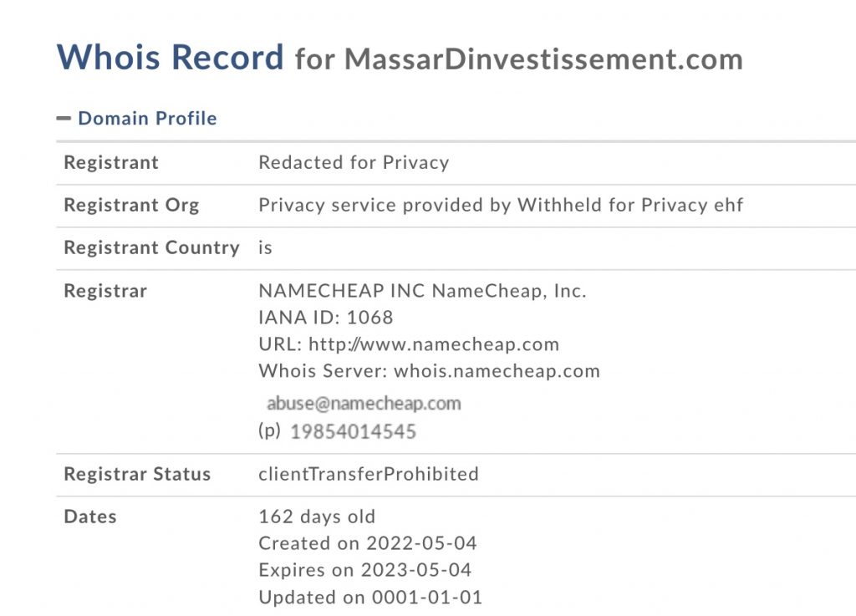Open the http://www.namecheap.com URL

[434, 344]
